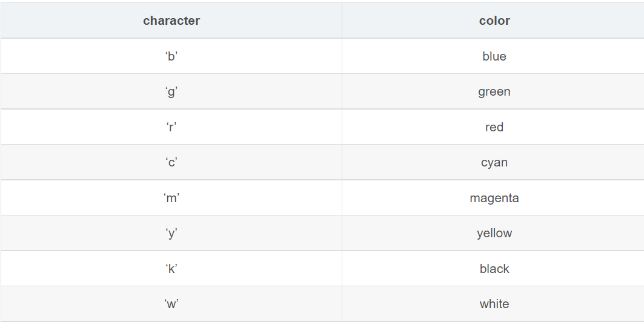This screenshot has height=322, width=644.
Task: Click the word blue in the table
Action: click(494, 56)
